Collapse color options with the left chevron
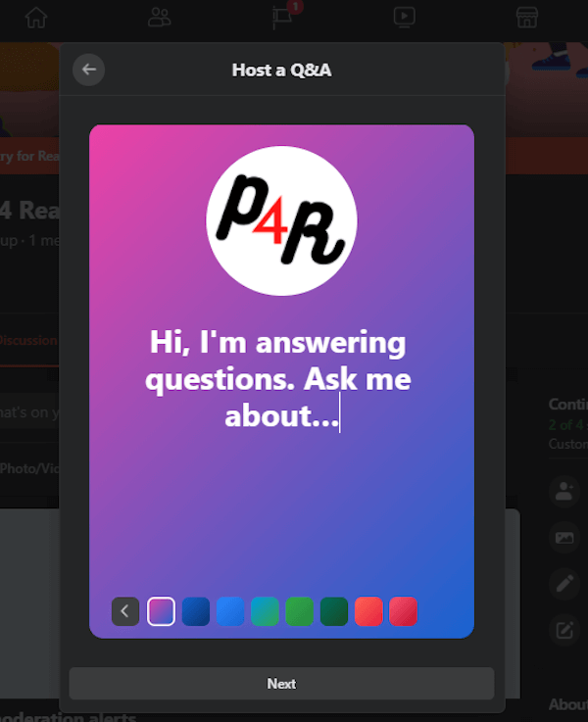The width and height of the screenshot is (588, 722). (x=125, y=611)
